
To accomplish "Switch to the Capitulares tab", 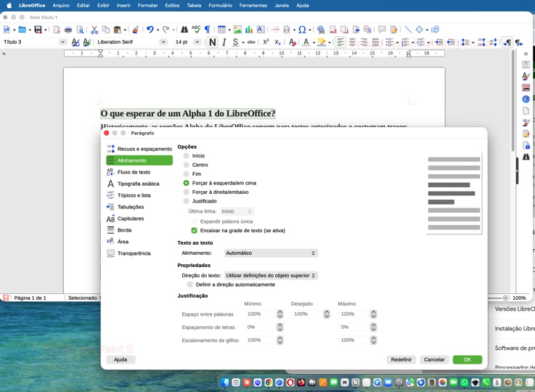I will [139, 219].
